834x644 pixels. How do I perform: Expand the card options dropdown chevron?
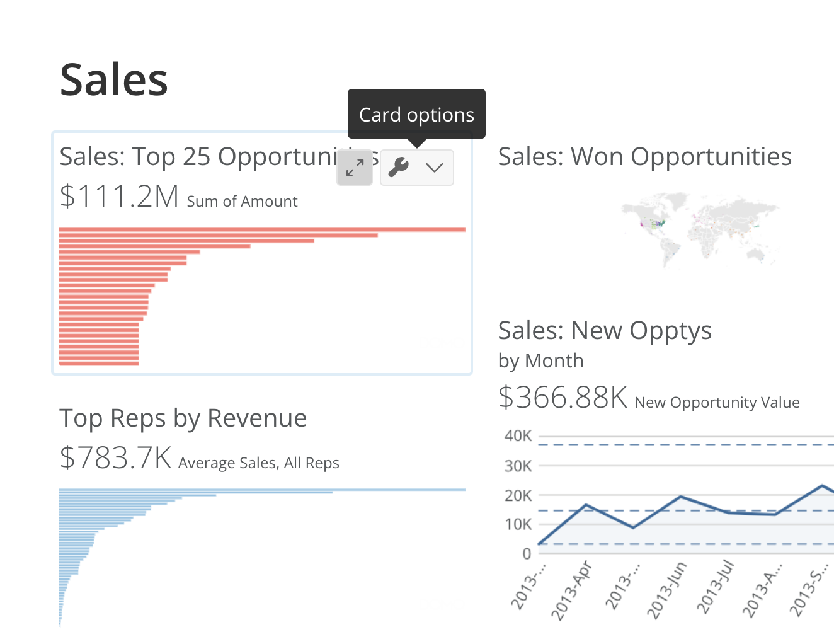(435, 168)
